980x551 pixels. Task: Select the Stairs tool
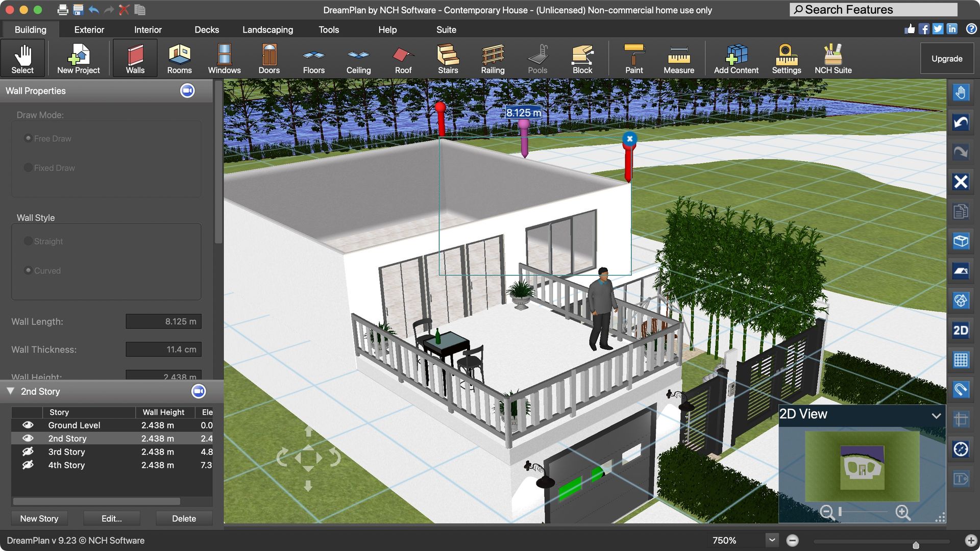447,58
